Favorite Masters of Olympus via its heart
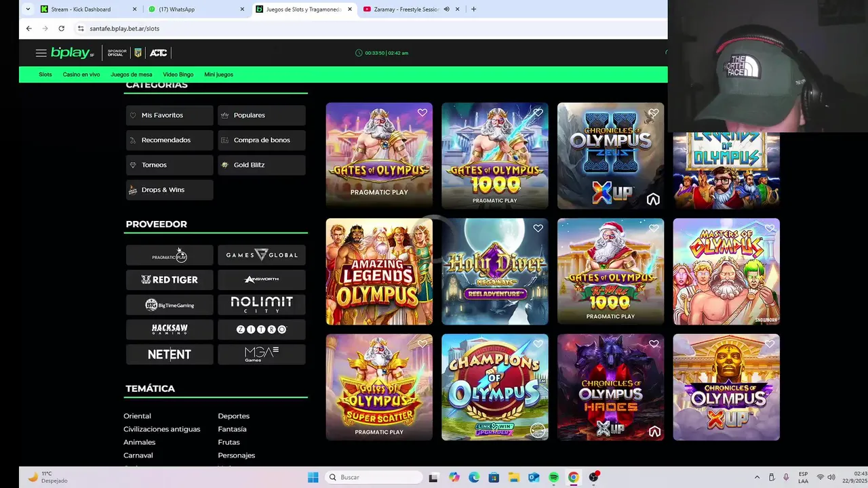Viewport: 868px width, 488px height. click(x=770, y=228)
